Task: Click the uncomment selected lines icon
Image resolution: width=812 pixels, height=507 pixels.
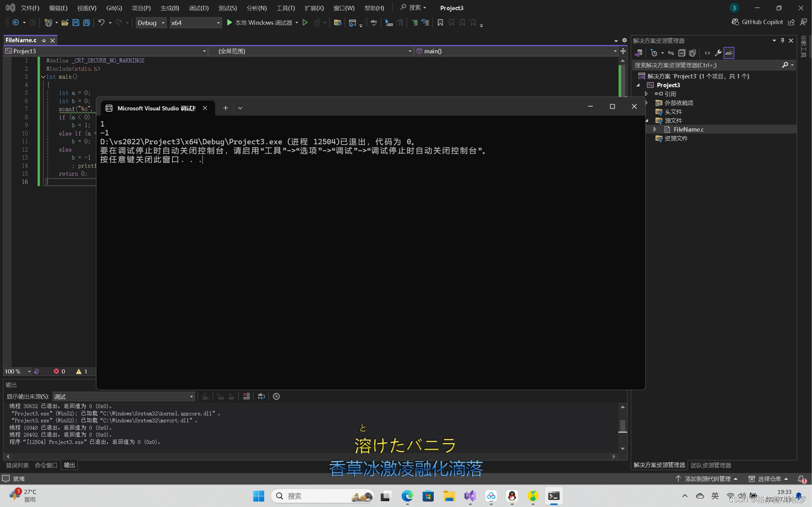Action: click(425, 23)
